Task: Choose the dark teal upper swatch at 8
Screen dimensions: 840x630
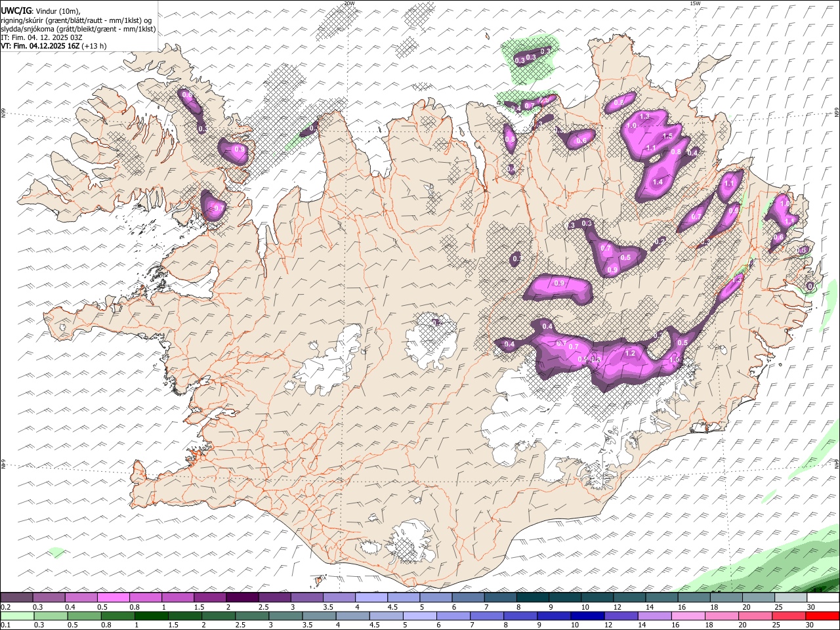Action: (x=532, y=598)
